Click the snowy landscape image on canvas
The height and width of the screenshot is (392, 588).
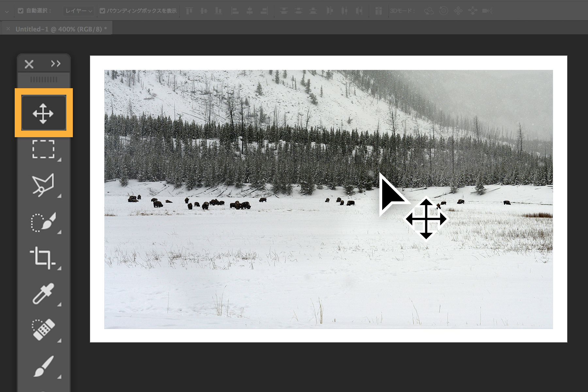328,199
